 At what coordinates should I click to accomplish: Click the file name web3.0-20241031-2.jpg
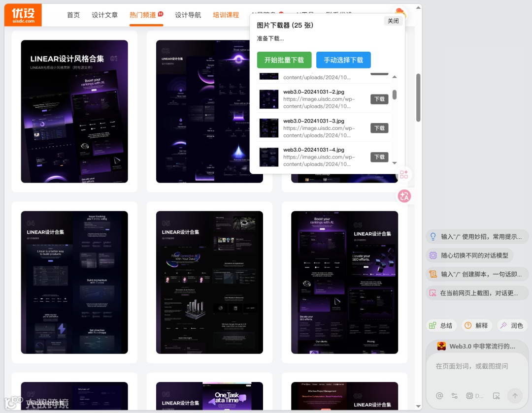(x=314, y=92)
